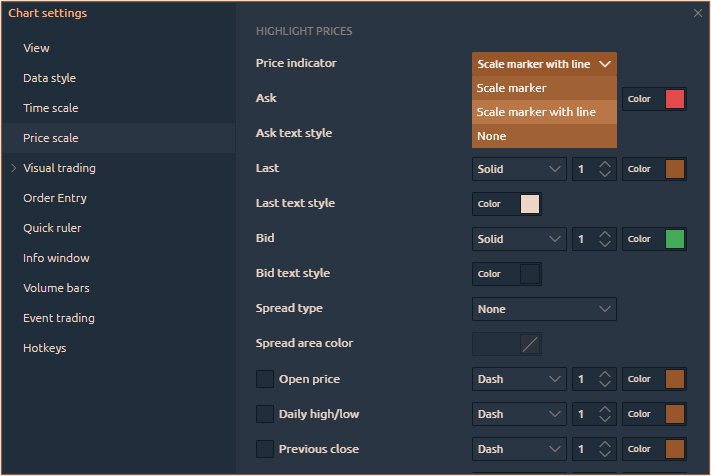Image resolution: width=711 pixels, height=476 pixels.
Task: Increase the Last line width stepper
Action: (604, 165)
